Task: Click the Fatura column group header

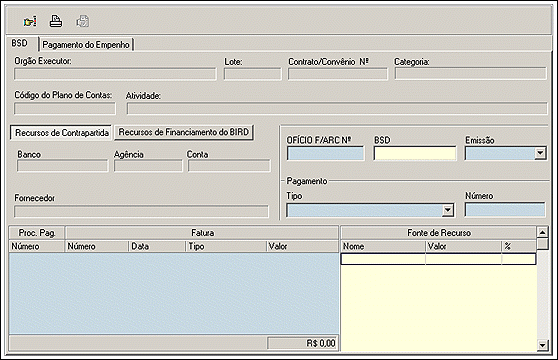Action: pyautogui.click(x=202, y=233)
